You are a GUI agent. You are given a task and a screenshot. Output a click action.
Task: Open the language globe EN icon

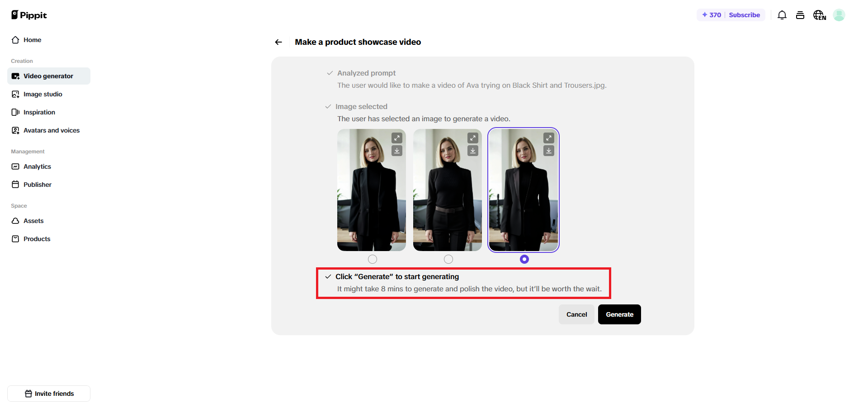820,15
